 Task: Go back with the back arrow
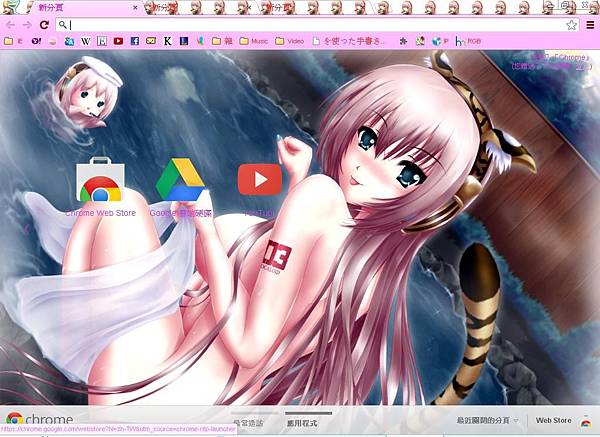tap(10, 25)
